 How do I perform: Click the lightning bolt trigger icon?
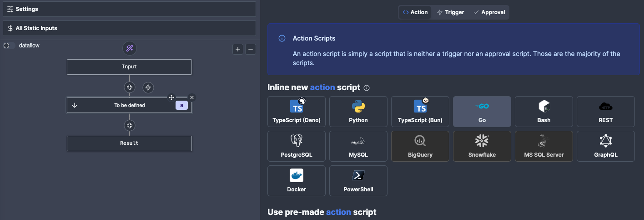tap(148, 87)
